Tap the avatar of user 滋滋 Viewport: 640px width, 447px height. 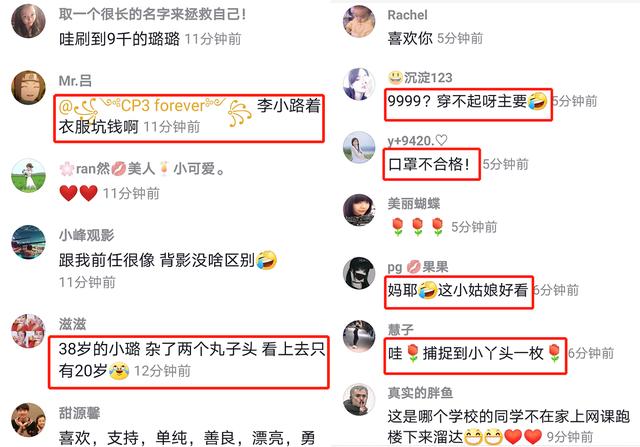tap(28, 331)
